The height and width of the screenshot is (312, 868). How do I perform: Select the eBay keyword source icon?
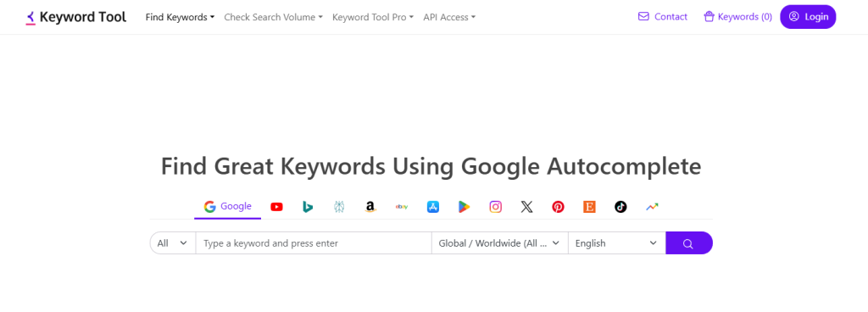402,207
